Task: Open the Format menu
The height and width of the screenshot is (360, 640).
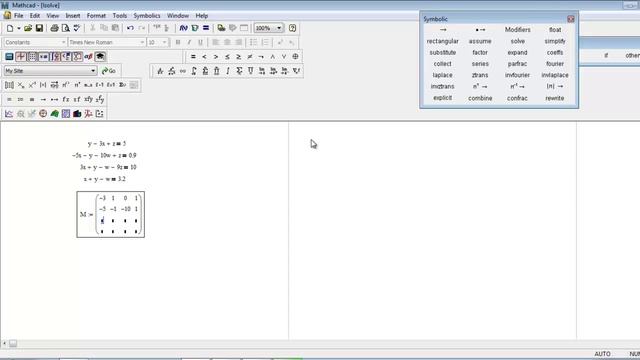Action: coord(96,16)
